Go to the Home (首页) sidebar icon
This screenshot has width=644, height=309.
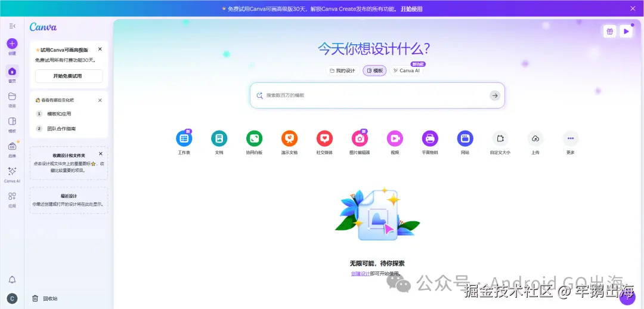tap(13, 71)
